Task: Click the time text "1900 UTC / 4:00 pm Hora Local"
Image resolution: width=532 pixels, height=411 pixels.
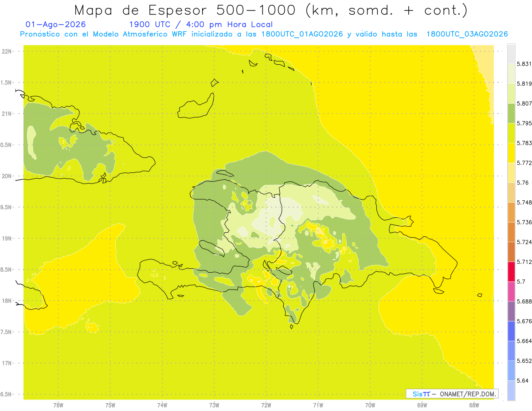Action: click(x=201, y=24)
